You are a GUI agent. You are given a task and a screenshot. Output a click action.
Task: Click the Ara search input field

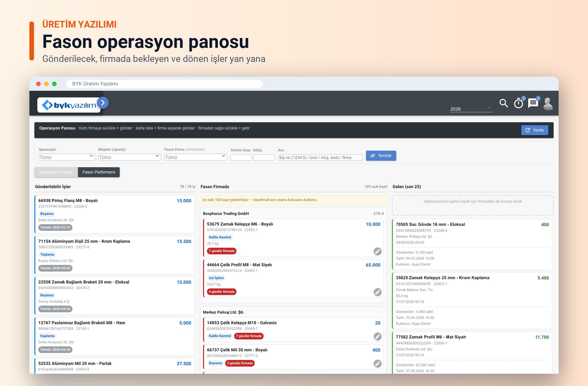click(x=320, y=157)
